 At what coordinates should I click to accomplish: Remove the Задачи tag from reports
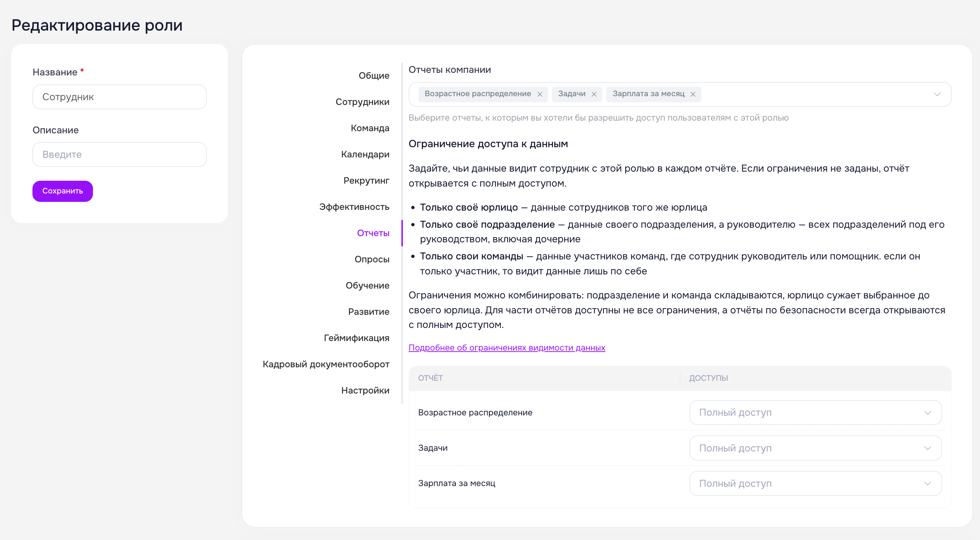pyautogui.click(x=594, y=94)
